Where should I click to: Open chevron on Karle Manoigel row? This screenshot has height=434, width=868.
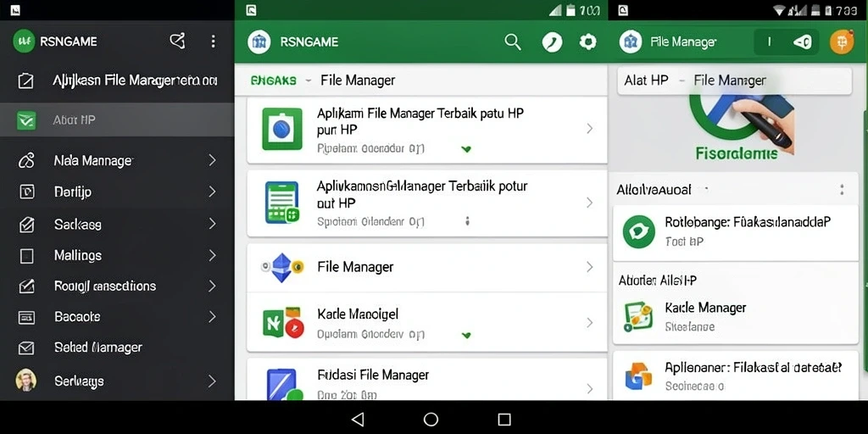click(x=590, y=323)
